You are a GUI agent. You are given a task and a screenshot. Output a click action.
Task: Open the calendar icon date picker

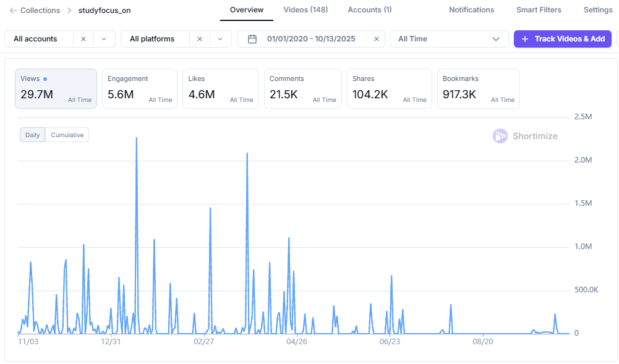coord(252,39)
